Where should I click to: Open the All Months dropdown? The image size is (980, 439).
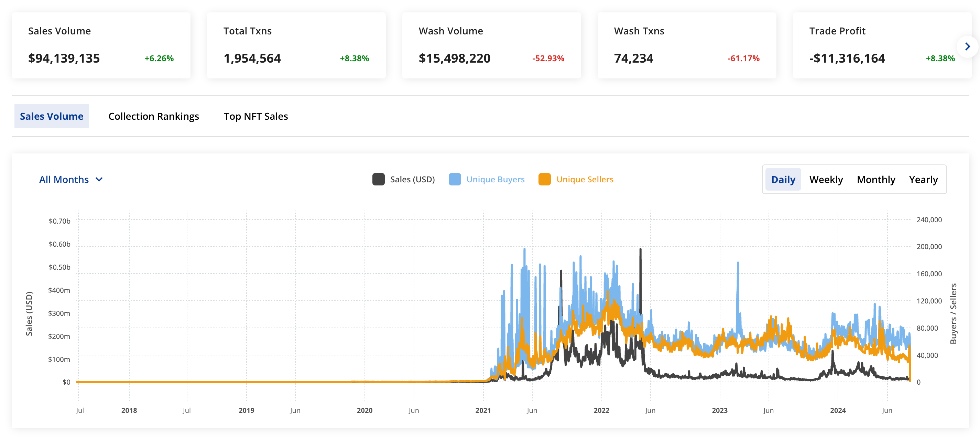(x=64, y=179)
